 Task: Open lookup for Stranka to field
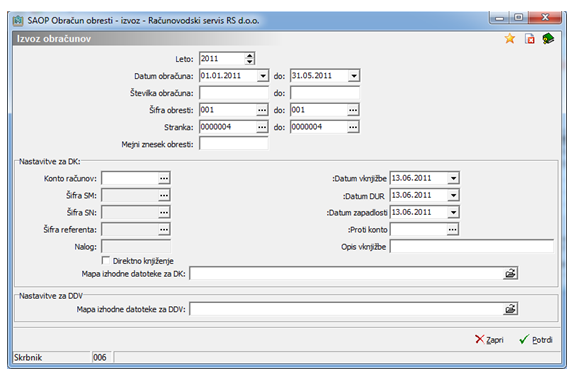tap(353, 127)
